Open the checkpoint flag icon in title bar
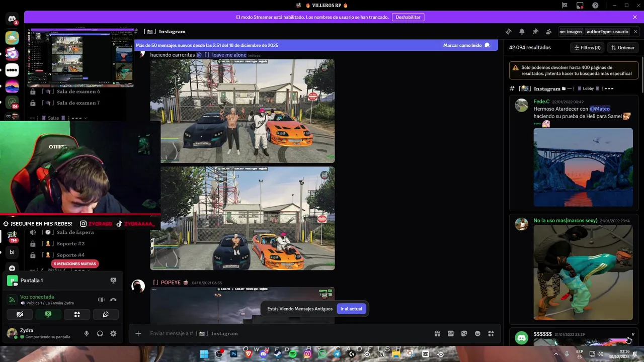Screen dimensions: 644x362 (565, 6)
